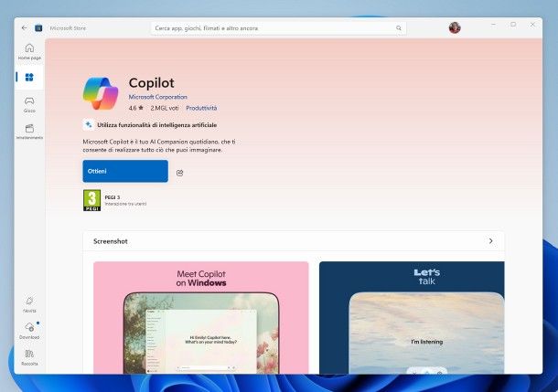Open the Gioco gaming section

[x=29, y=104]
